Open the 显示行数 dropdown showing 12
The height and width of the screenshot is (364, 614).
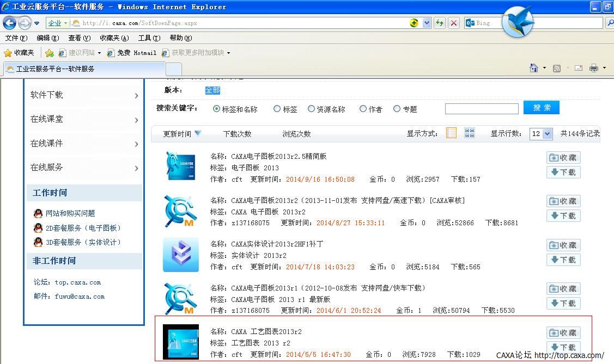(x=541, y=134)
